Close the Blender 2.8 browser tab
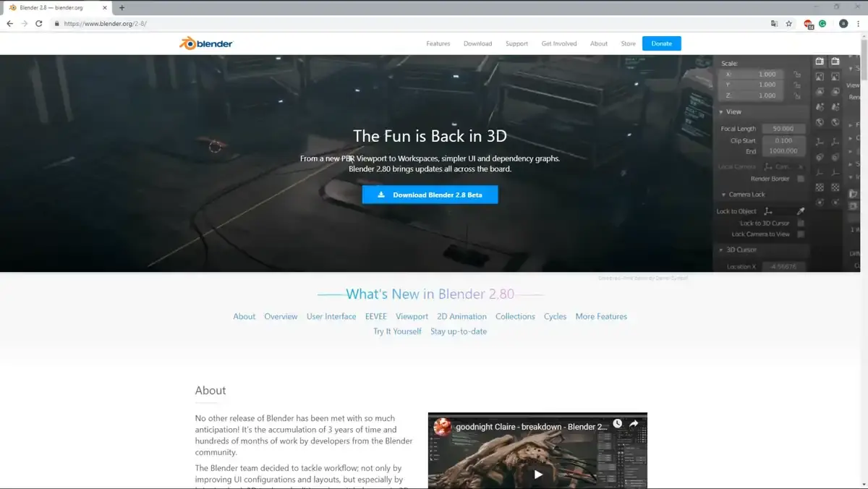This screenshot has width=868, height=489. click(x=105, y=7)
